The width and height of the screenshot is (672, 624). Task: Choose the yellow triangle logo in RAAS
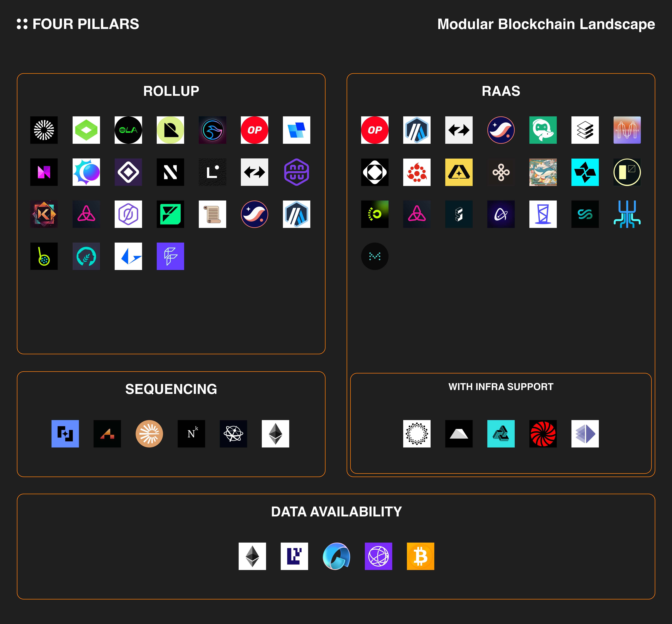click(x=459, y=172)
